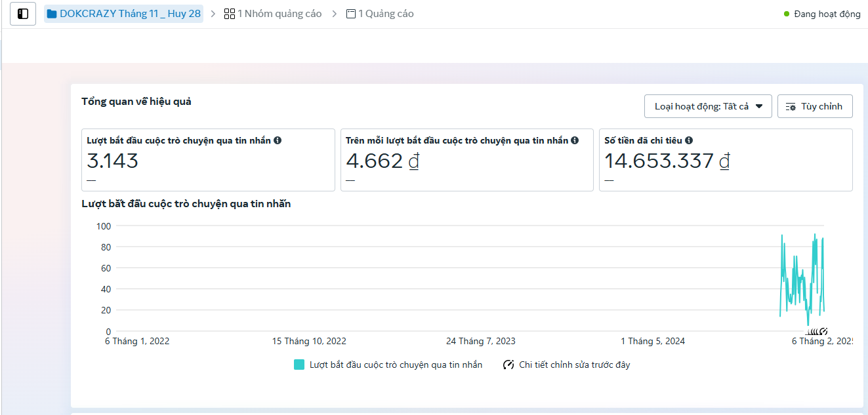Click the Đang hoạt động status
This screenshot has width=868, height=415.
[822, 14]
